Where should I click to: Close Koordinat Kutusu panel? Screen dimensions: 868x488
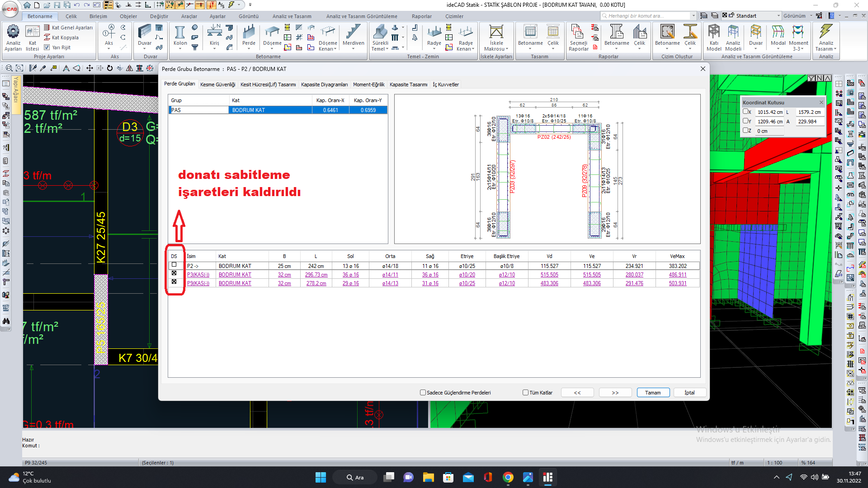821,103
